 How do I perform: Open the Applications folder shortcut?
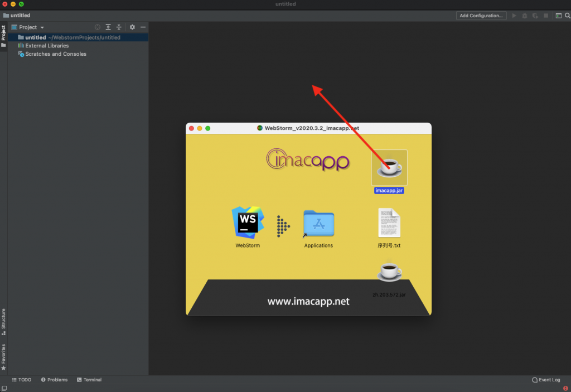click(x=318, y=224)
